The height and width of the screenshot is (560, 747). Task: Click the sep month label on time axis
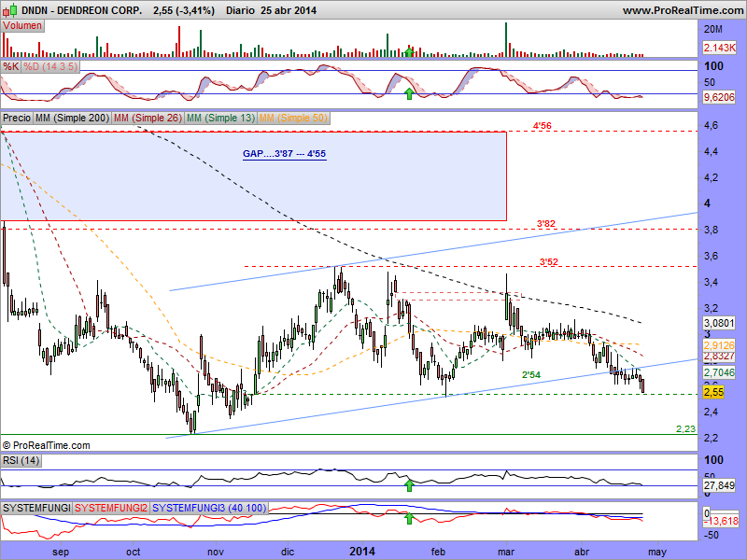click(x=61, y=552)
